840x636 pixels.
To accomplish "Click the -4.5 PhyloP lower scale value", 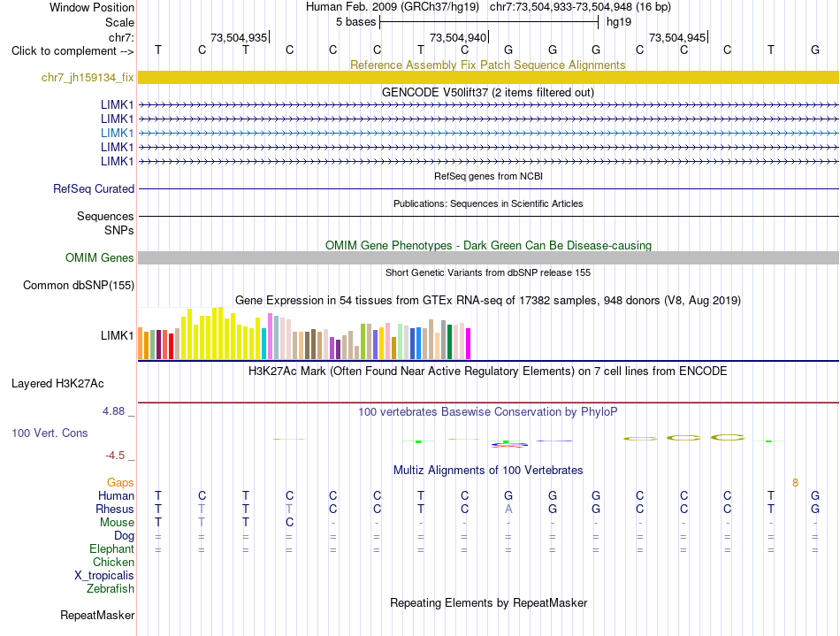I will (x=115, y=456).
